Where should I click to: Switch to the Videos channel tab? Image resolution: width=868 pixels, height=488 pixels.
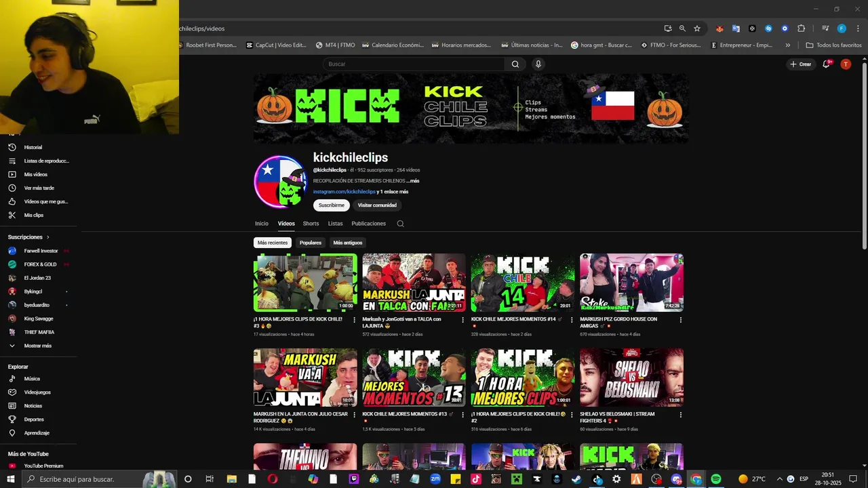point(286,224)
